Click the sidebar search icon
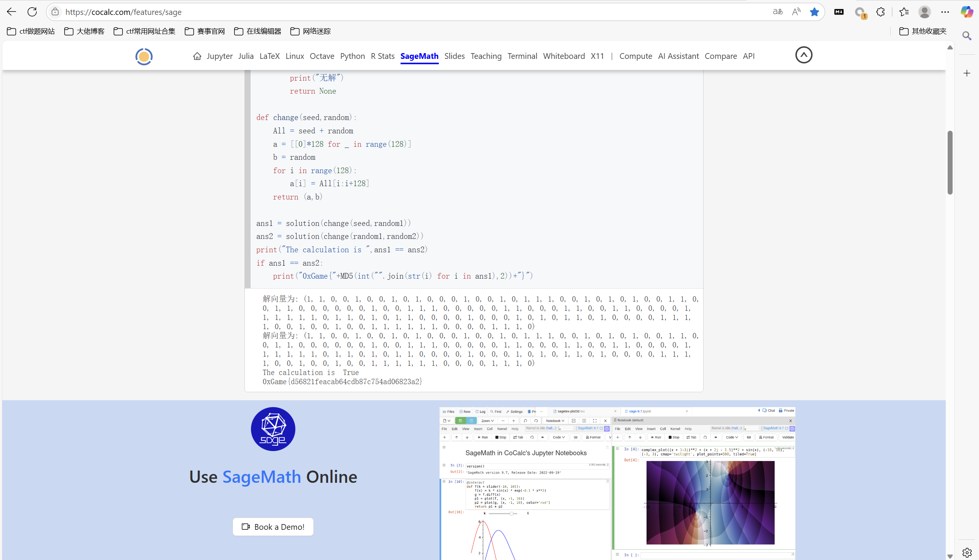Viewport: 979px width, 560px height. [x=967, y=36]
